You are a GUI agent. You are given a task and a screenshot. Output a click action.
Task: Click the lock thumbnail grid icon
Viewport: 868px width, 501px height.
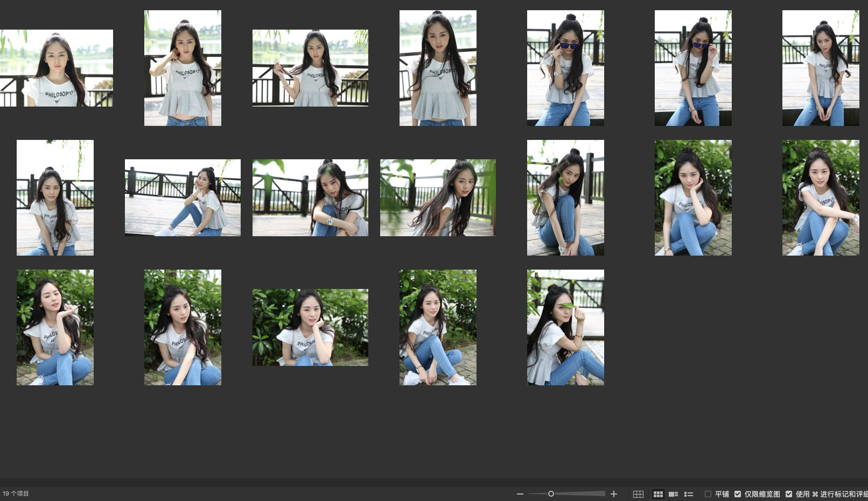(638, 494)
